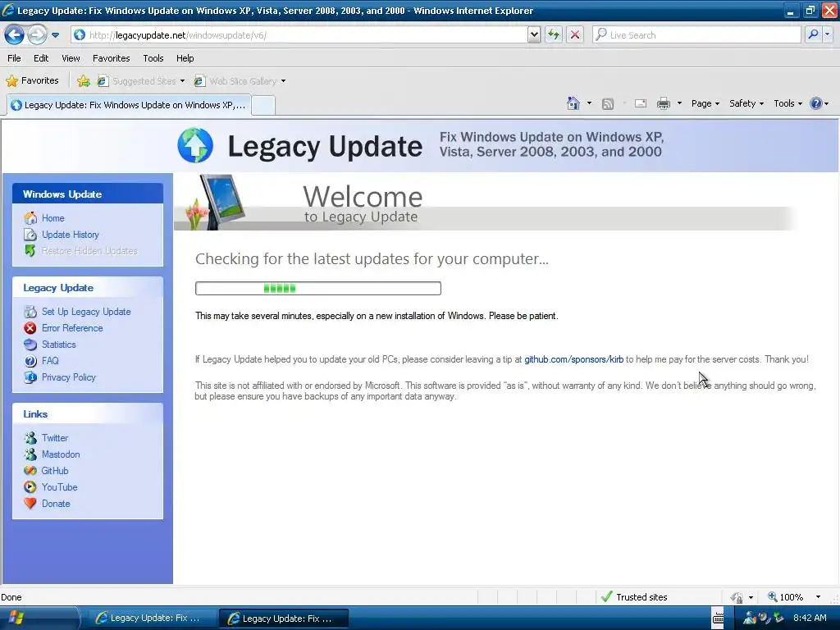
Task: Open the Tools menu in menu bar
Action: point(153,58)
